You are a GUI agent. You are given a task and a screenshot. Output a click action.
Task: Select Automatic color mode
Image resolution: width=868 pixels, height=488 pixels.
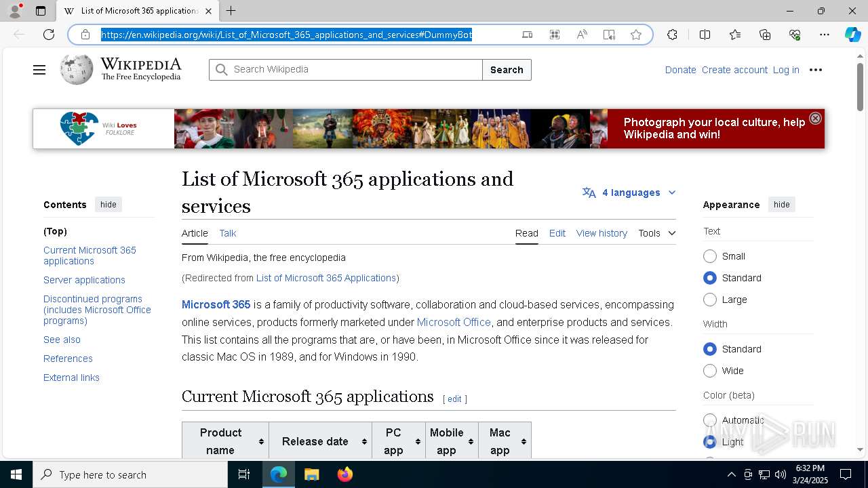click(x=710, y=420)
